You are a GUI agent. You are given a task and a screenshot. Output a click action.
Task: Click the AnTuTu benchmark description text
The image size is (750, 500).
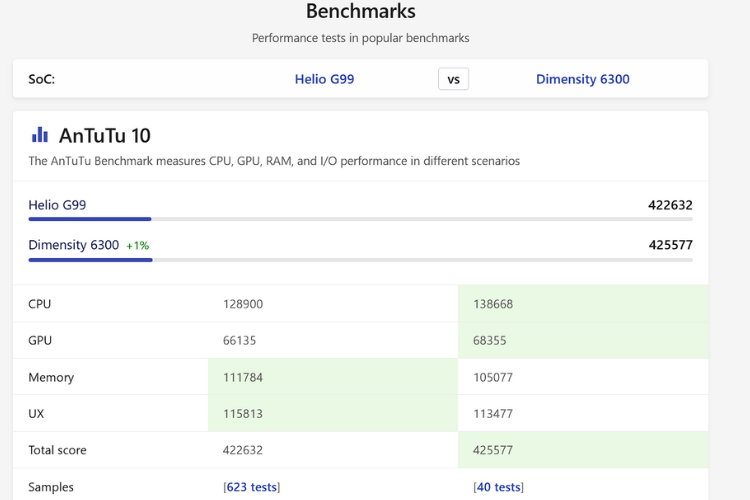(x=274, y=161)
